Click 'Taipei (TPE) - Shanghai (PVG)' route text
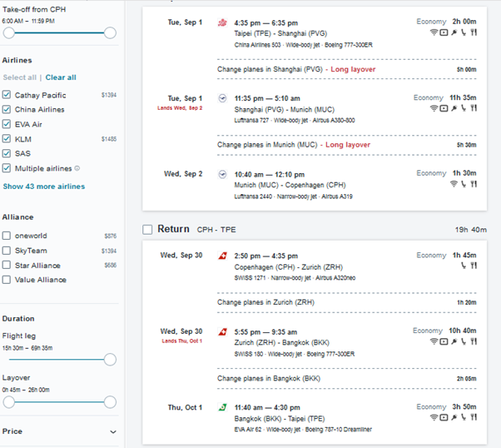This screenshot has width=501, height=448. pos(280,33)
